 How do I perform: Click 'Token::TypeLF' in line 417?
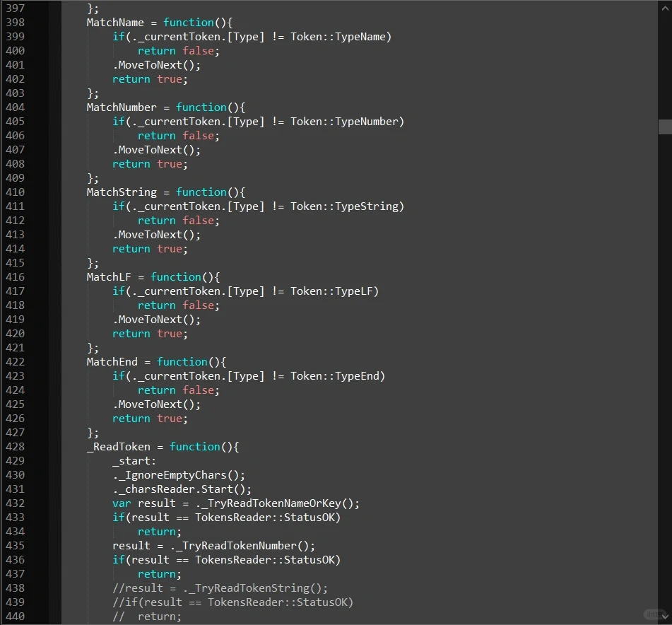331,291
